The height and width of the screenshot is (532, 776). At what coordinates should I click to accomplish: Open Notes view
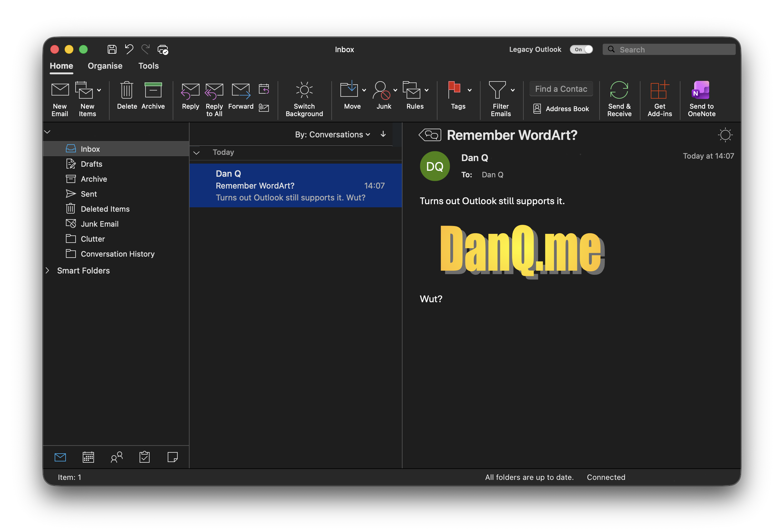click(173, 457)
